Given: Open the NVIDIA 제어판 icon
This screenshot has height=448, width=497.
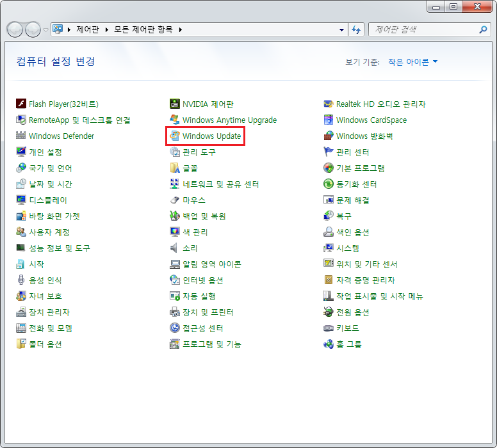Looking at the screenshot, I should tap(175, 104).
